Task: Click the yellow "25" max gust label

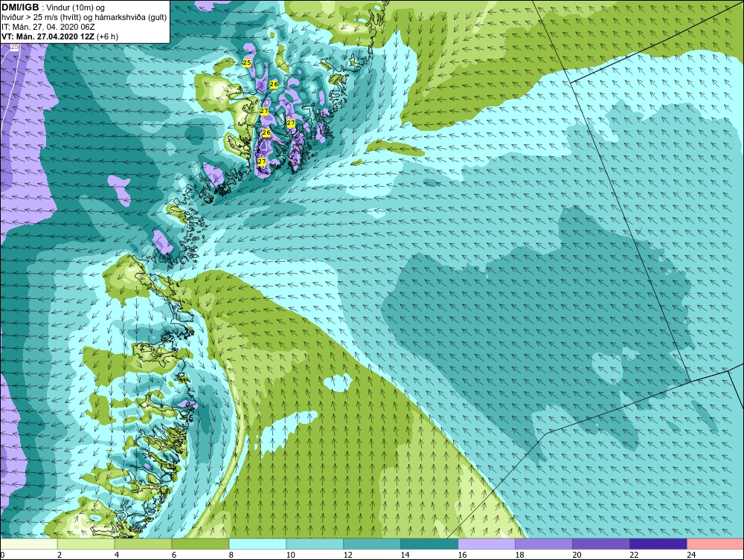Action: (247, 62)
